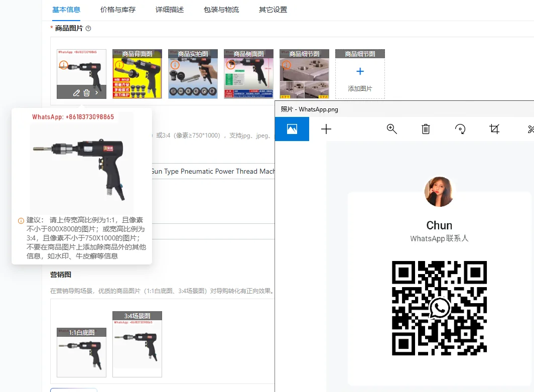Delete first product image with trash icon

coord(86,93)
